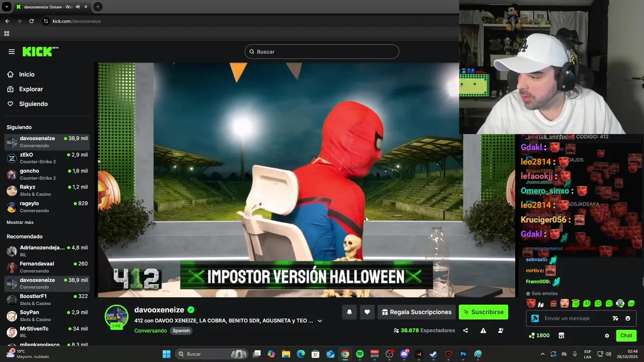Click Regala Suscripciones button

pos(417,312)
